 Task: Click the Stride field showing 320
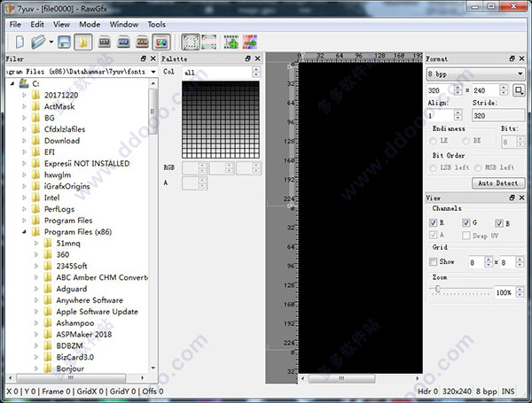(x=498, y=115)
